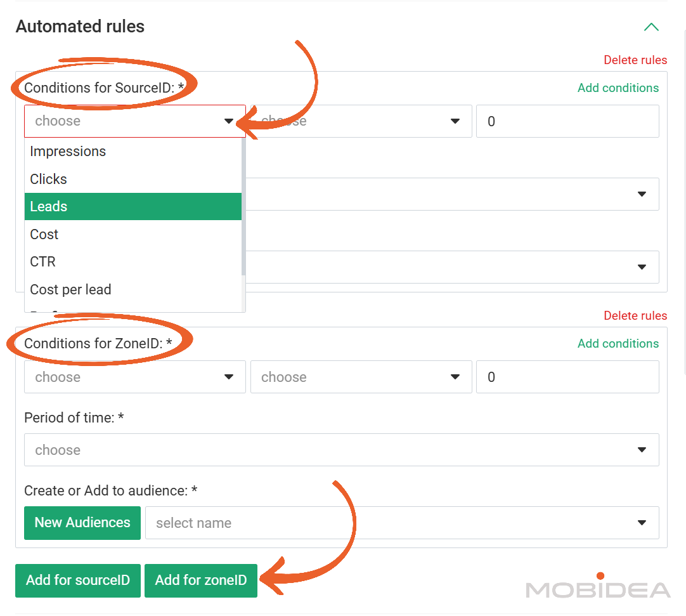
Task: Add conditions to the SourceID rule
Action: point(618,88)
